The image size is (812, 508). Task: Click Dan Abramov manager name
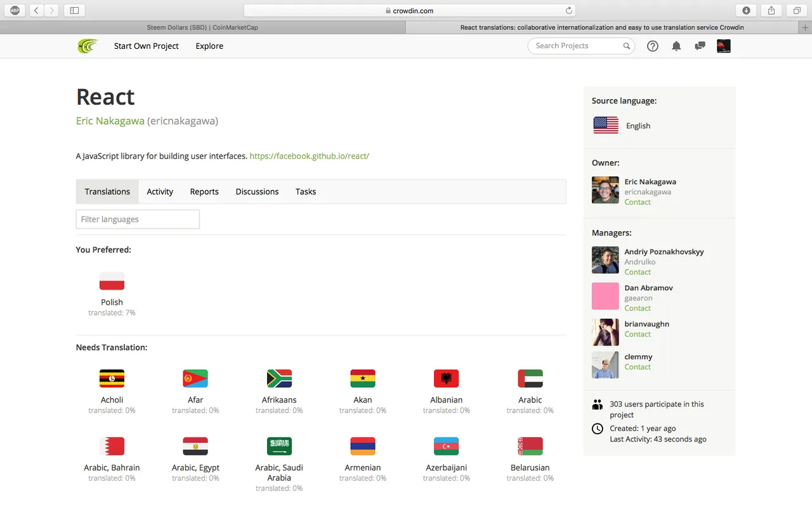pos(648,288)
